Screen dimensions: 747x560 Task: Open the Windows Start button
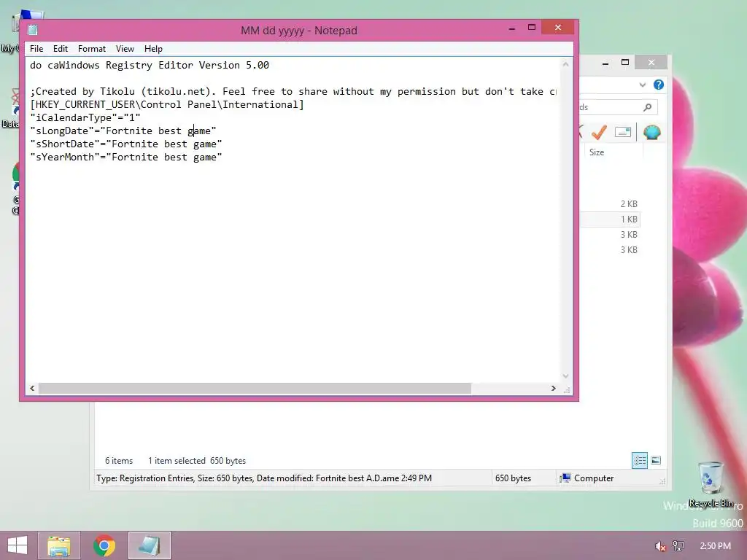(18, 545)
